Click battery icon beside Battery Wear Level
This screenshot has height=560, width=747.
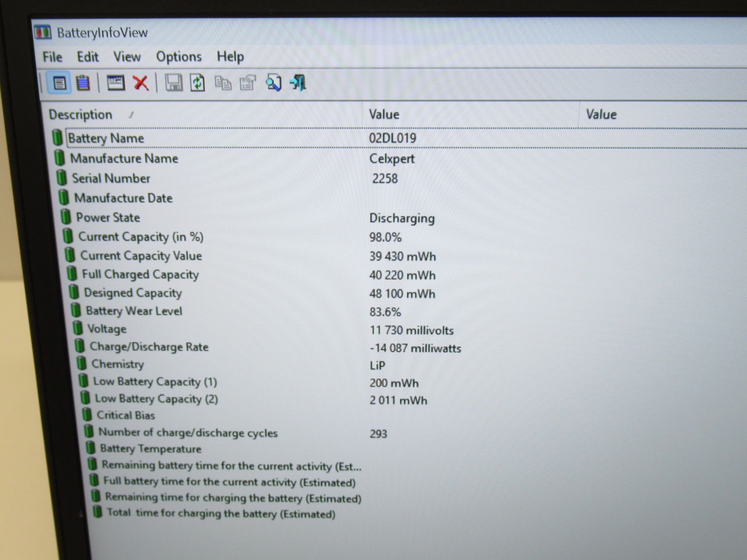[76, 310]
